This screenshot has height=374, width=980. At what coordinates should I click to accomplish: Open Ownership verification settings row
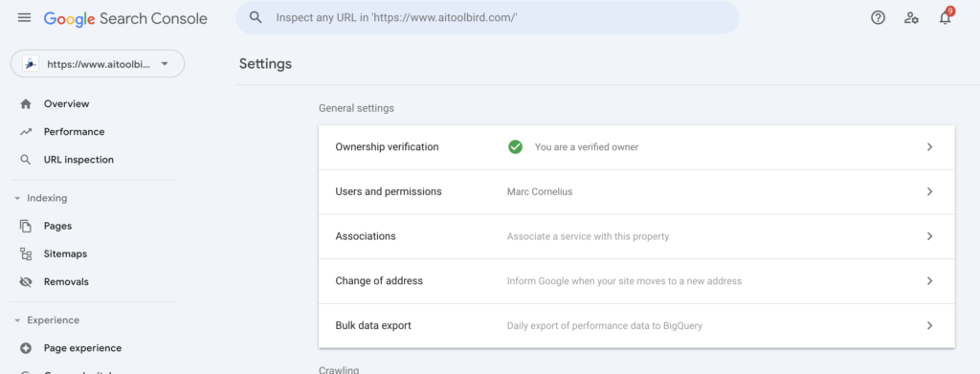(x=636, y=147)
